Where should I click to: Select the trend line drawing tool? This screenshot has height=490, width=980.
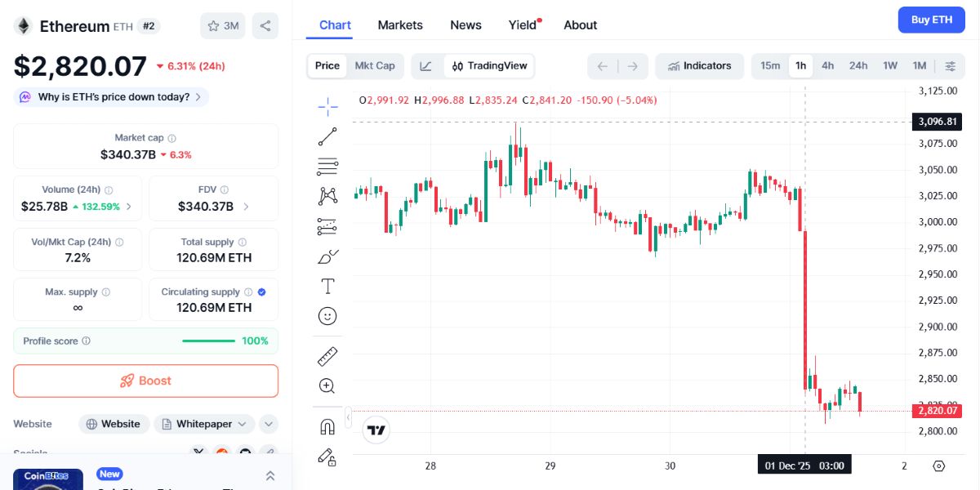tap(327, 136)
